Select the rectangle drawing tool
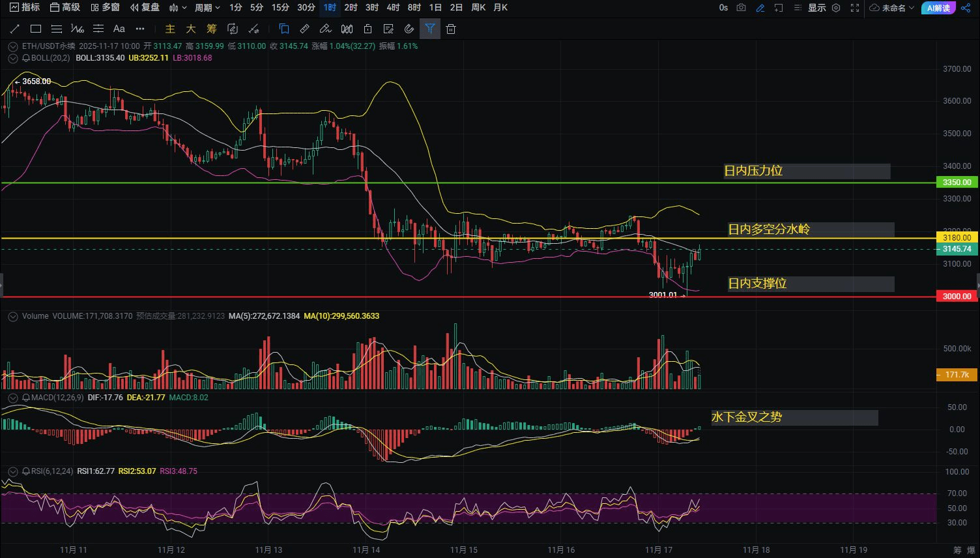The width and height of the screenshot is (980, 558). [x=36, y=29]
